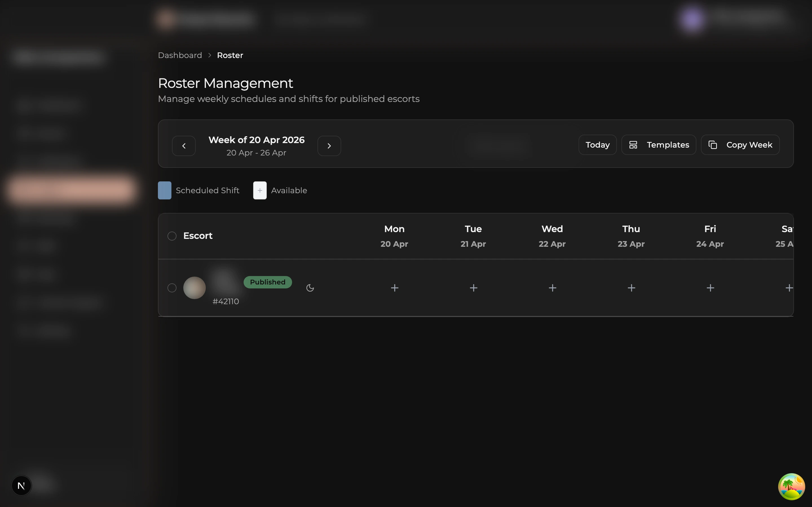Click the Copy Week button
The width and height of the screenshot is (812, 507).
pos(740,144)
